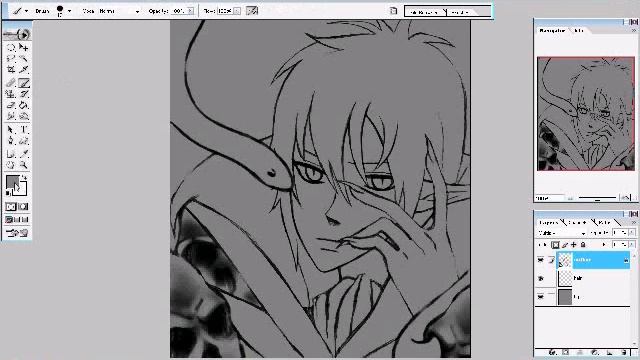Viewport: 640px width, 360px height.
Task: Switch to Quick Mask mode
Action: [x=23, y=207]
